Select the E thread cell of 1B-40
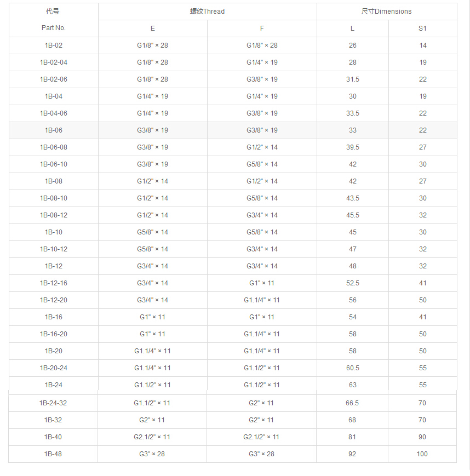 pyautogui.click(x=152, y=437)
